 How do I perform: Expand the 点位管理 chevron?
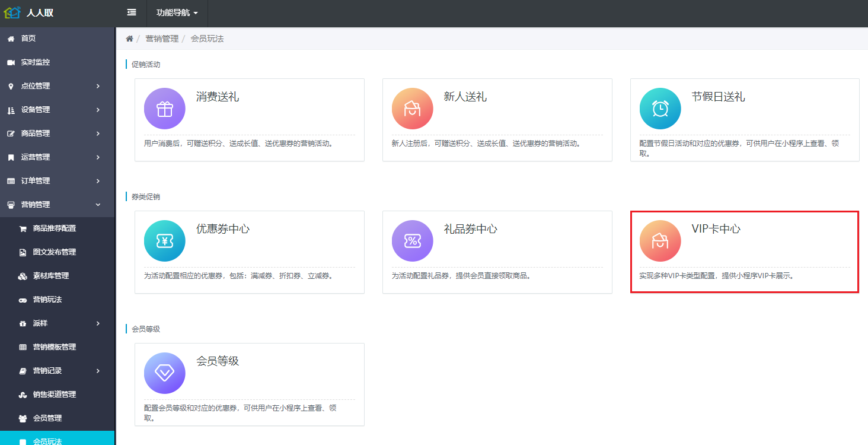click(x=98, y=86)
